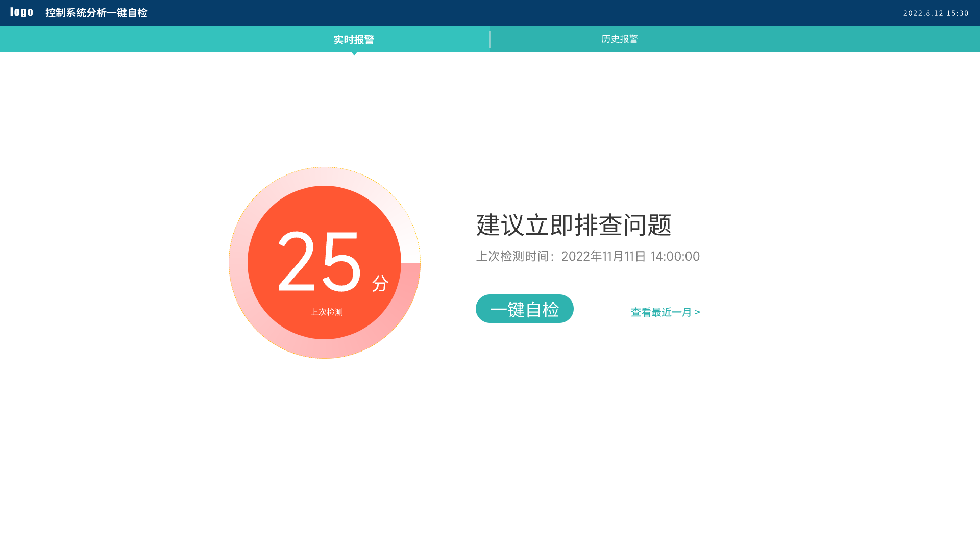Click the 建议立即排查问题 heading
This screenshot has width=980, height=551.
[574, 225]
